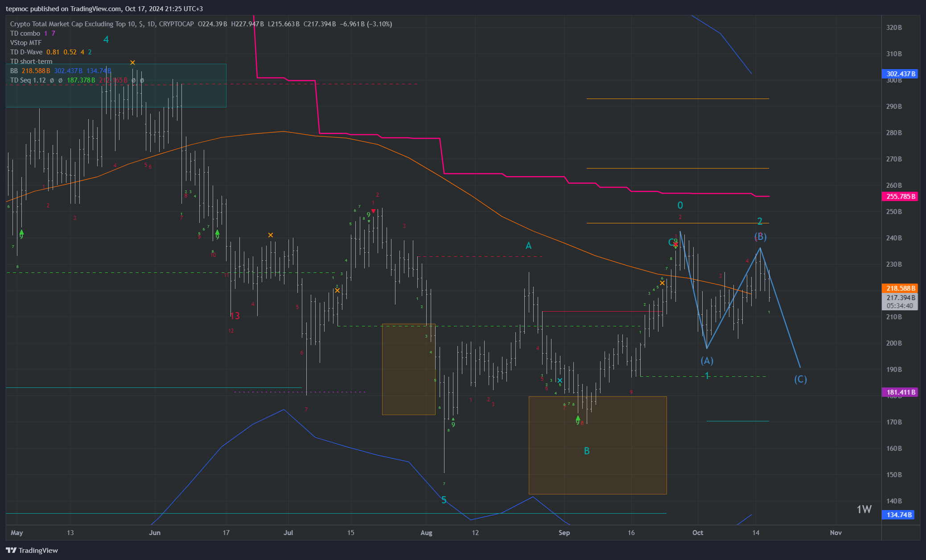Click the 320B price axis tick

894,28
